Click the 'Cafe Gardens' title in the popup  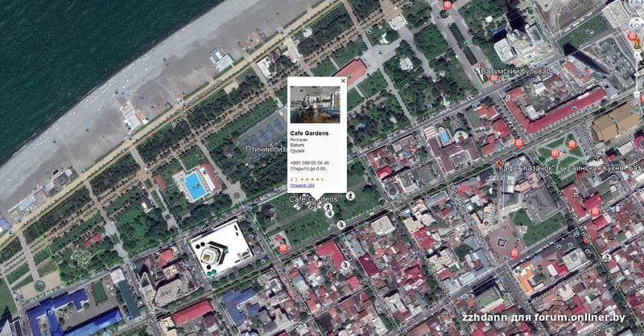pos(309,133)
